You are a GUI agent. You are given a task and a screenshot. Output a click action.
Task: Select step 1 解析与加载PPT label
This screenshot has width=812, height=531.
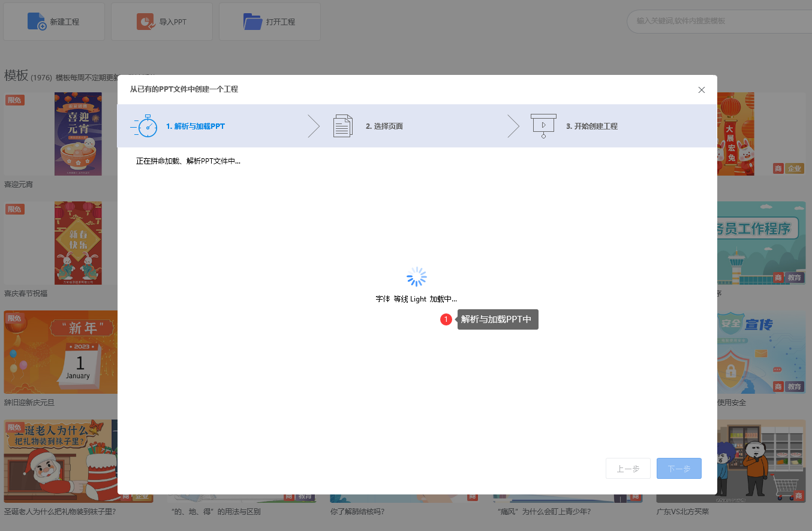(x=196, y=126)
